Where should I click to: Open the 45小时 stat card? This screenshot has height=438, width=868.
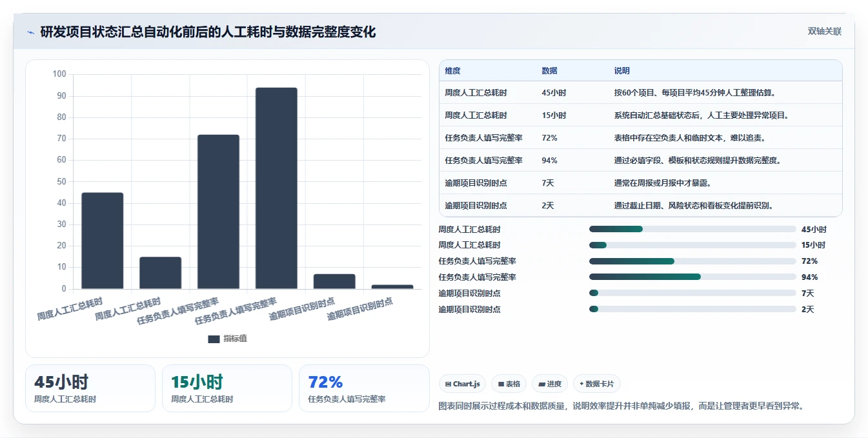point(90,388)
